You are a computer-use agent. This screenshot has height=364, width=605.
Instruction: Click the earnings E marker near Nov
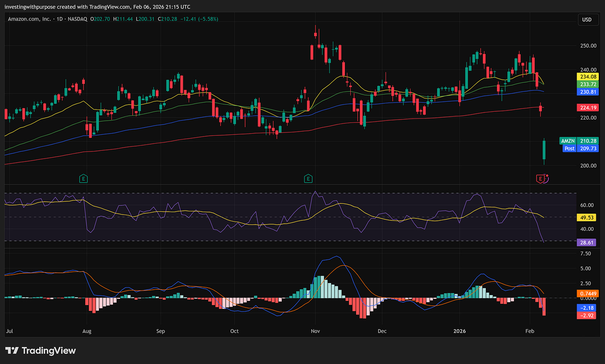coord(308,179)
